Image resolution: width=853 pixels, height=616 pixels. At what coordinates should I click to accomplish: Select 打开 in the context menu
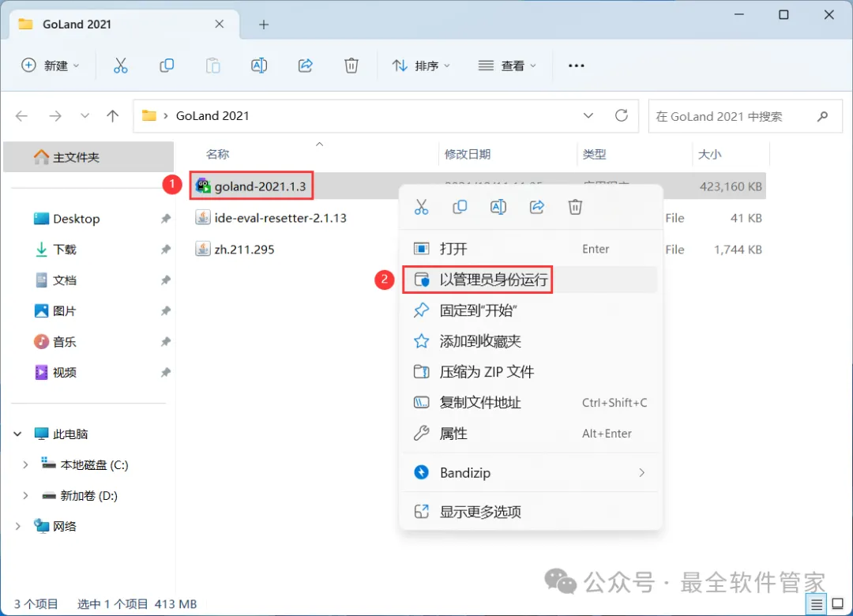531,250
